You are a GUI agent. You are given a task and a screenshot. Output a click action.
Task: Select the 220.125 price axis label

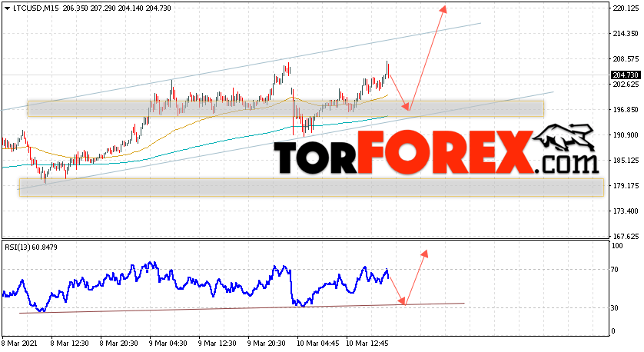pos(626,8)
